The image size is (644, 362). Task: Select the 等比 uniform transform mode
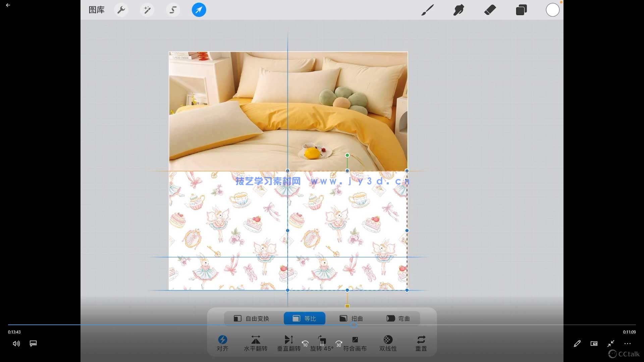(304, 318)
